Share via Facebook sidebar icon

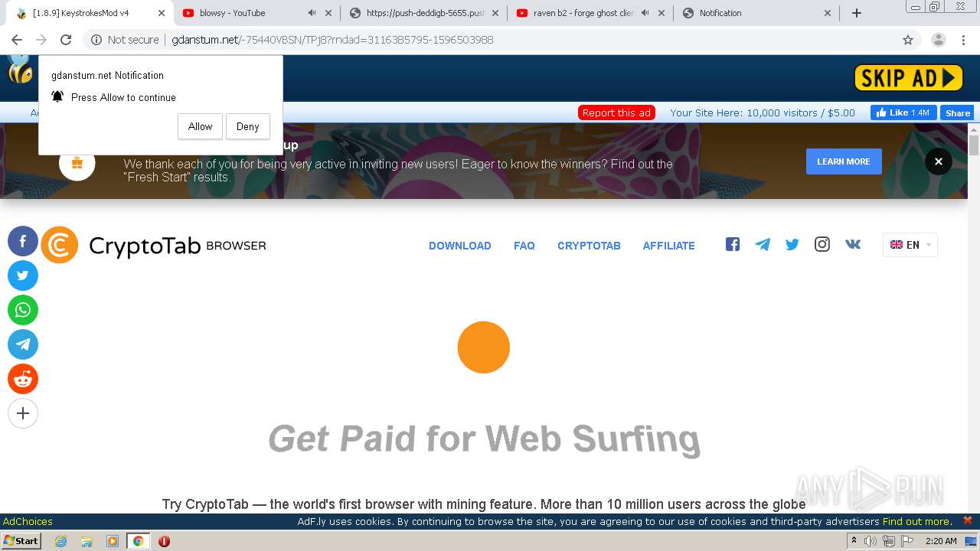pos(23,241)
